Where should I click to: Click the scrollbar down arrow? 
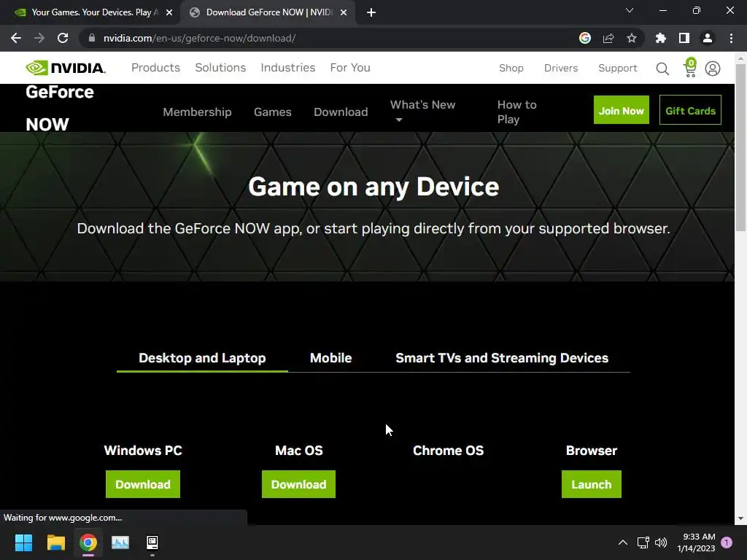coord(740,518)
